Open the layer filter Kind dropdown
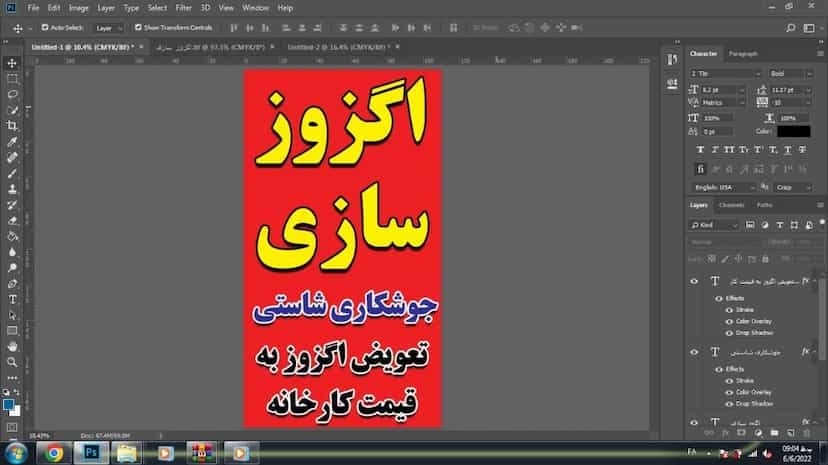This screenshot has width=828, height=465. 713,225
